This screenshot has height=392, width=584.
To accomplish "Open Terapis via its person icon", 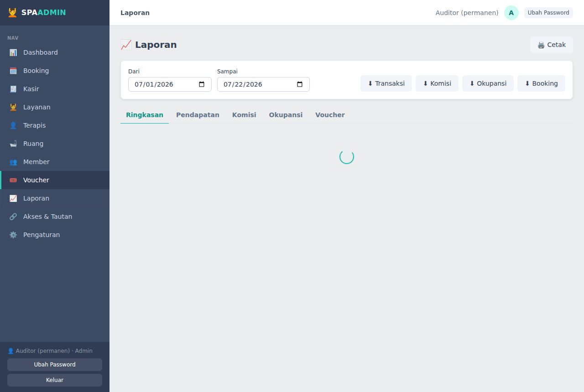I will (13, 125).
